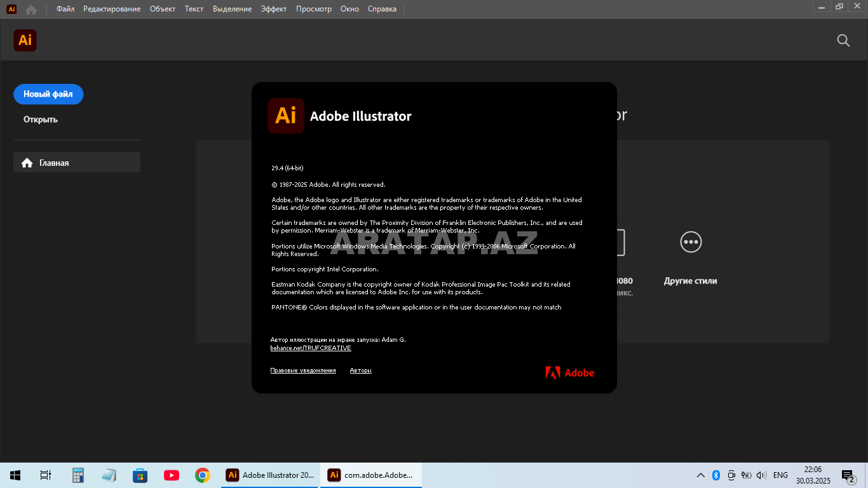
Task: Open Task View on the taskbar
Action: (45, 475)
